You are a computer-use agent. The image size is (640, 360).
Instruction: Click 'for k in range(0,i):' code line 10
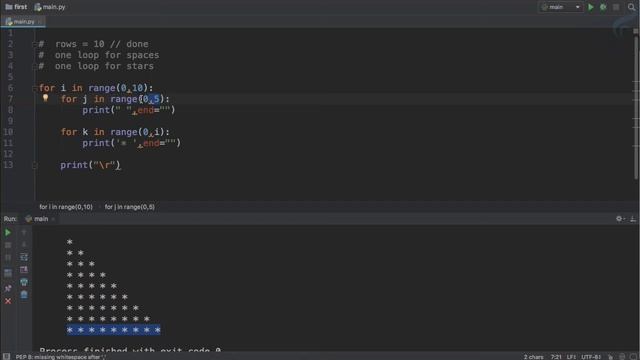coord(115,132)
